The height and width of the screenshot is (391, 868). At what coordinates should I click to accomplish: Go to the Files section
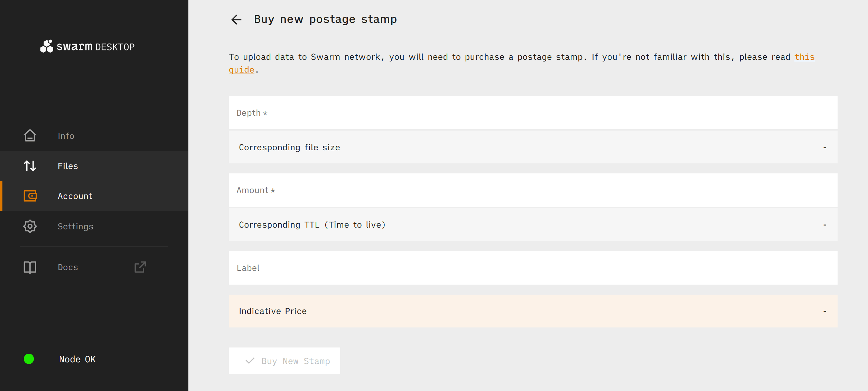click(68, 166)
